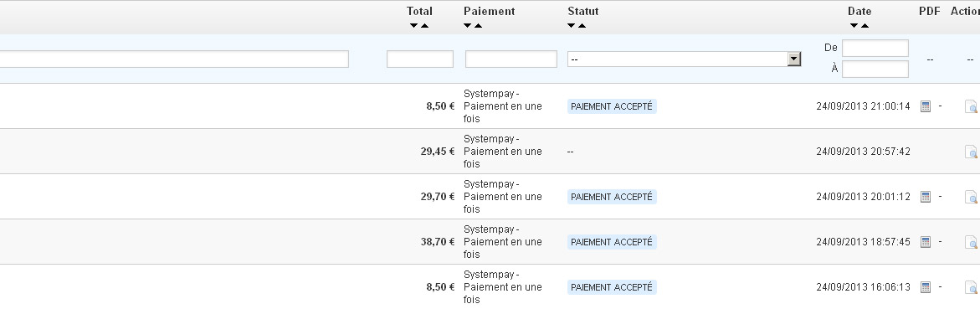Sort Date column descending
Image resolution: width=980 pixels, height=309 pixels.
854,26
